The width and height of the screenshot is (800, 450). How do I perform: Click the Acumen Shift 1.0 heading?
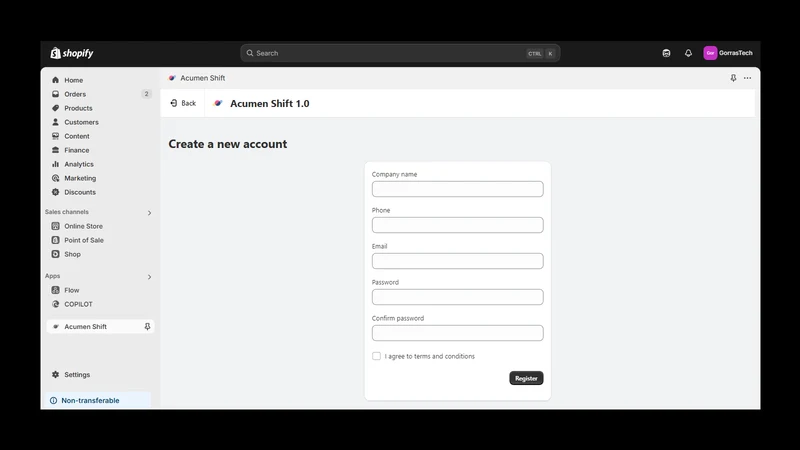click(269, 104)
